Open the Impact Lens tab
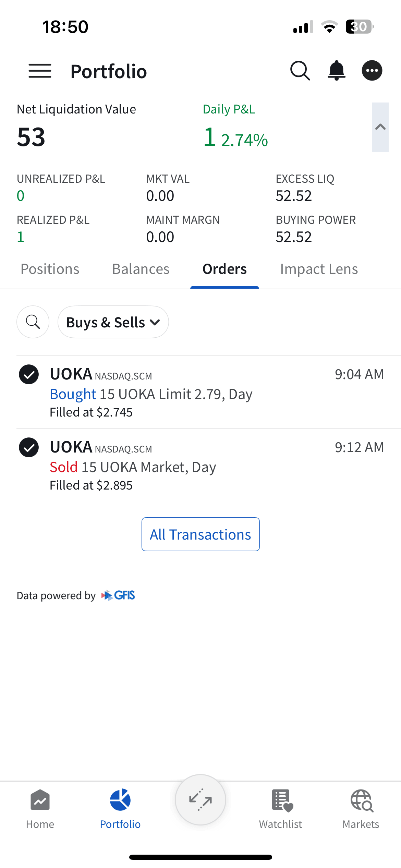 pos(319,269)
